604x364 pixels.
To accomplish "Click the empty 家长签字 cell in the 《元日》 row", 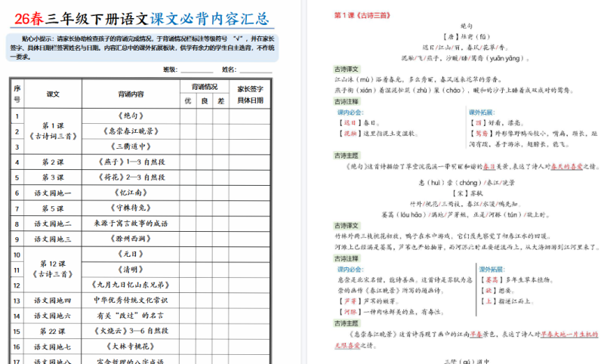I will tap(250, 254).
